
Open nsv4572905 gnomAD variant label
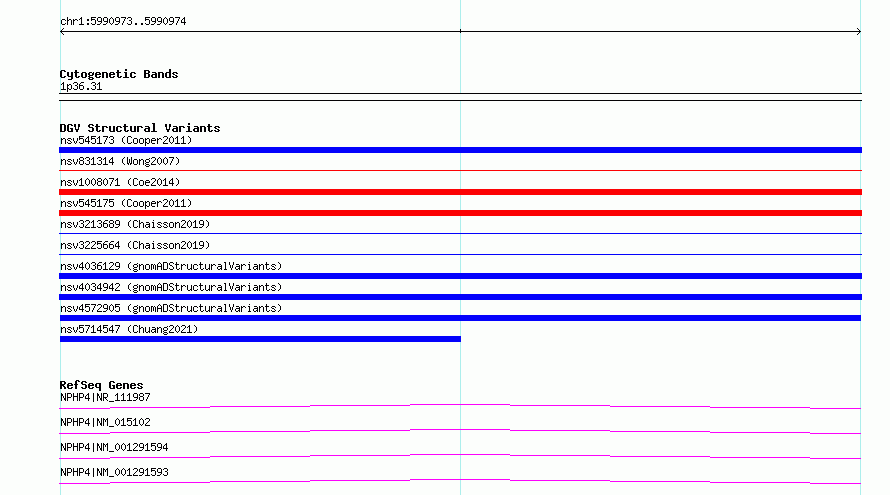point(171,308)
